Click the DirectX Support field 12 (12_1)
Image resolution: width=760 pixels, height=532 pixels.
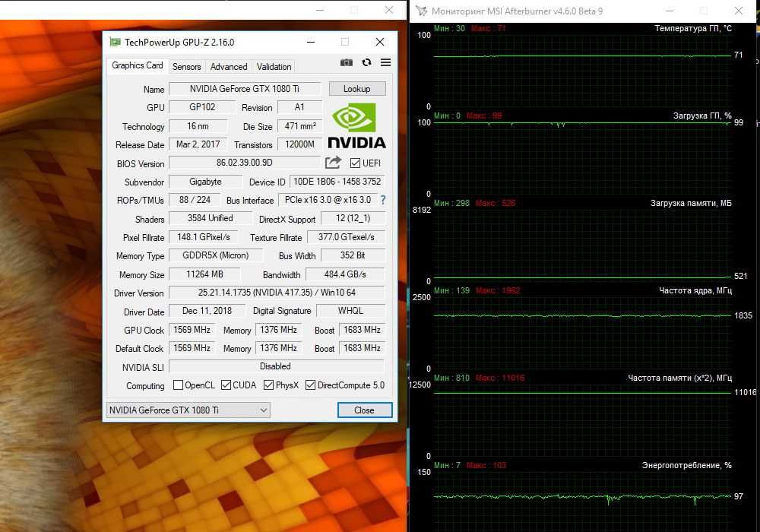click(353, 218)
